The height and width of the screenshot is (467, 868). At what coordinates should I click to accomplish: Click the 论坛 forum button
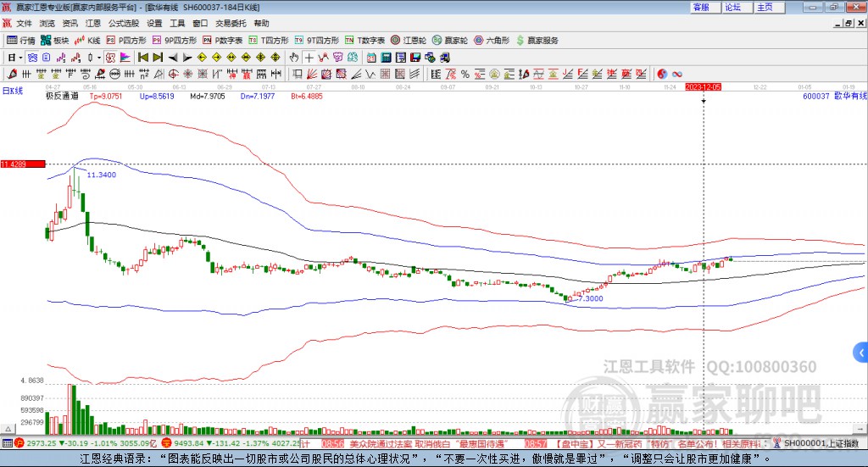tap(732, 7)
